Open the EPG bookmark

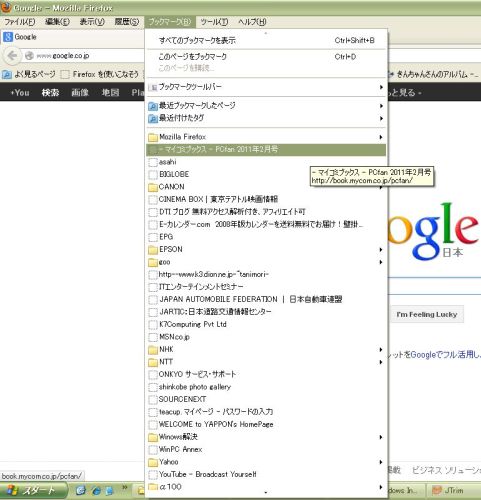[266, 237]
